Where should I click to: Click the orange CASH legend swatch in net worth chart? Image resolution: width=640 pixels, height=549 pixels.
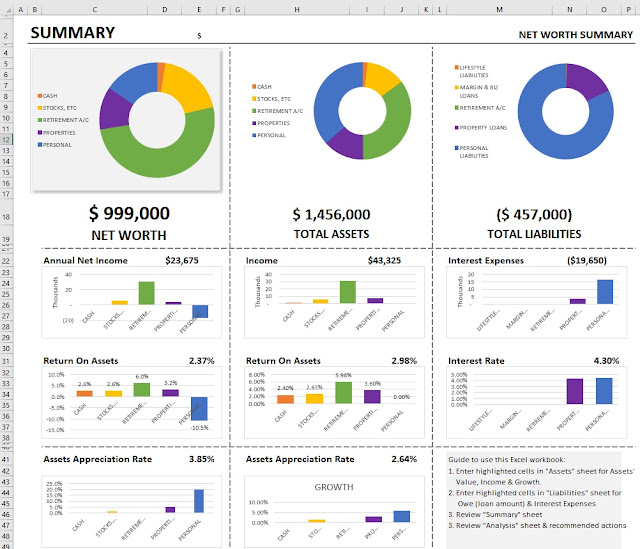point(40,96)
